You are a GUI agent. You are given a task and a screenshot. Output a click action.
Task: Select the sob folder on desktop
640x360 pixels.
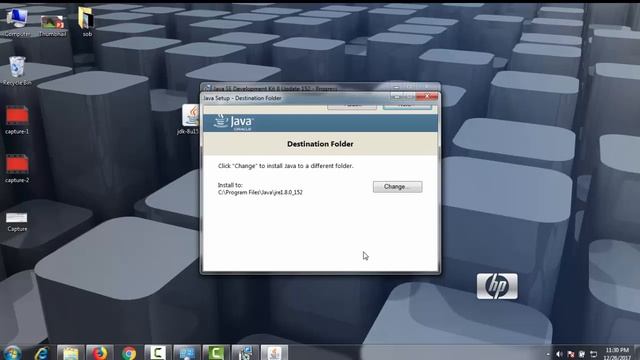tap(86, 22)
